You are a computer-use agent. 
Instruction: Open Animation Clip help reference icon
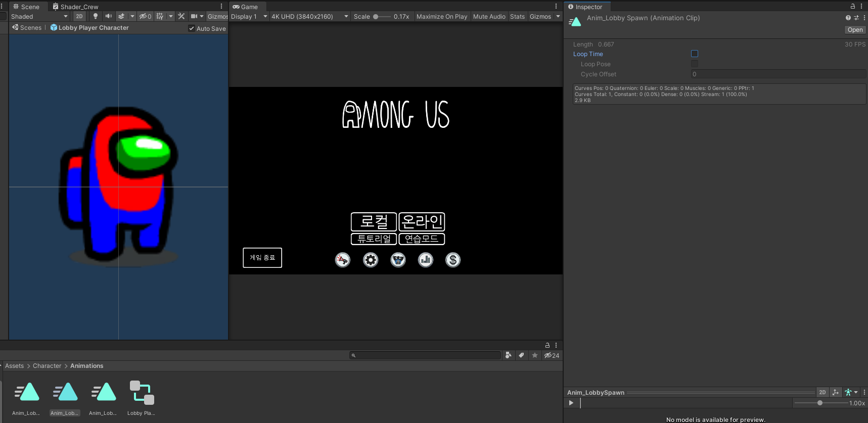pos(848,18)
